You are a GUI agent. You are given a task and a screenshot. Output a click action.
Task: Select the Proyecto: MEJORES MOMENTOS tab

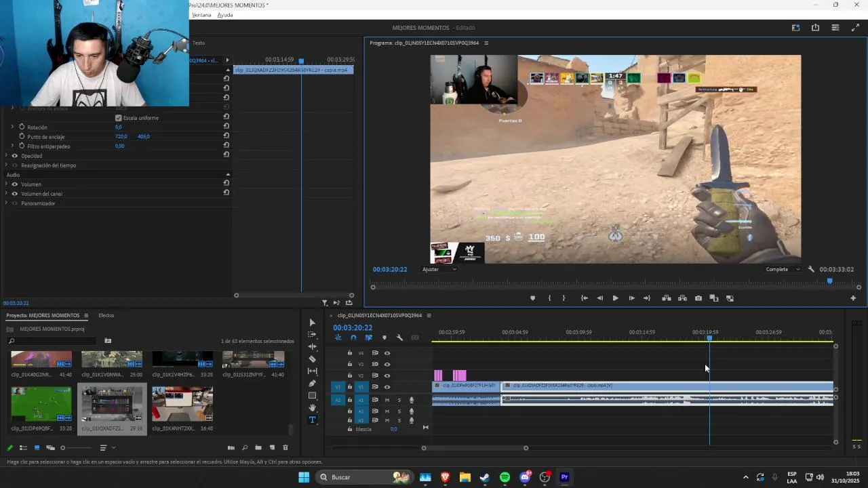43,315
